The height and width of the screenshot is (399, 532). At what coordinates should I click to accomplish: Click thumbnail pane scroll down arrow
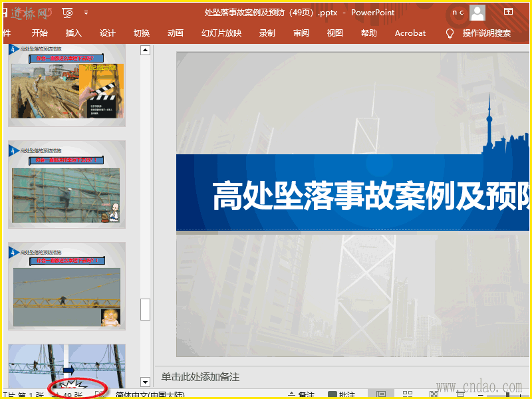145,382
